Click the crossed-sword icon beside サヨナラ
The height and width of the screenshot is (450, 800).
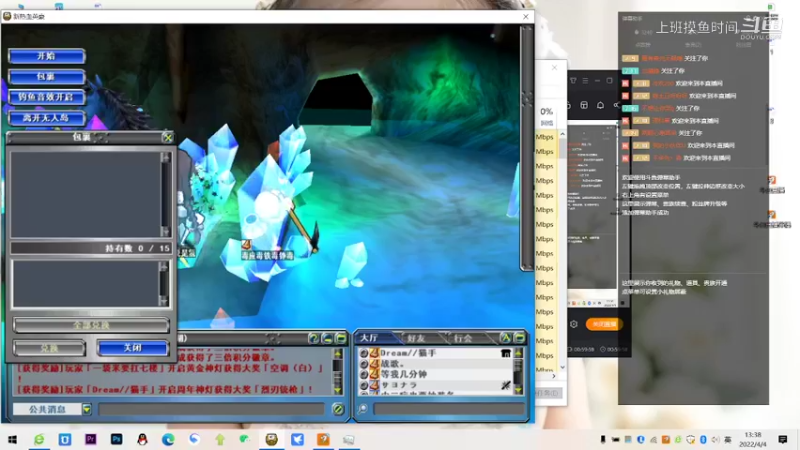tap(506, 385)
